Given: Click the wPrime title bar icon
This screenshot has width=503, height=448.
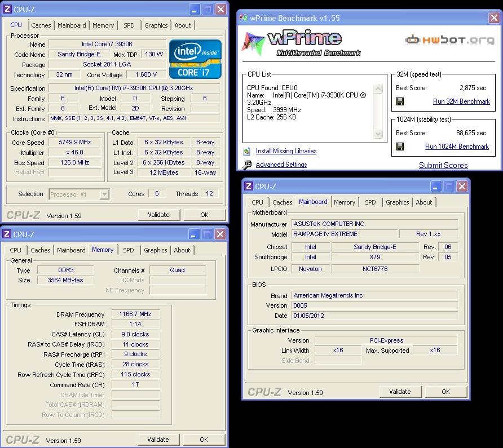Looking at the screenshot, I should pyautogui.click(x=244, y=17).
